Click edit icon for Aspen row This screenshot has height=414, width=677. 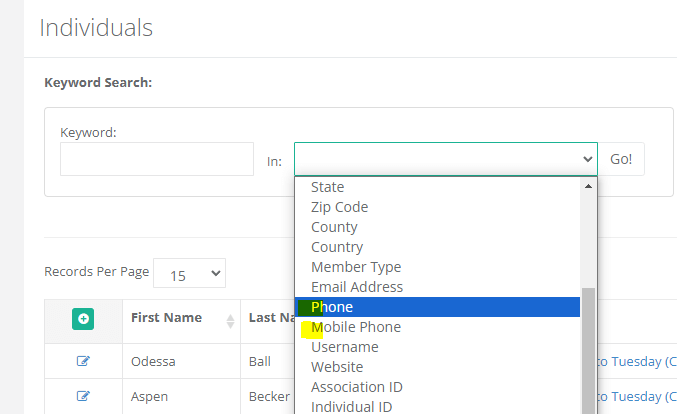(83, 396)
